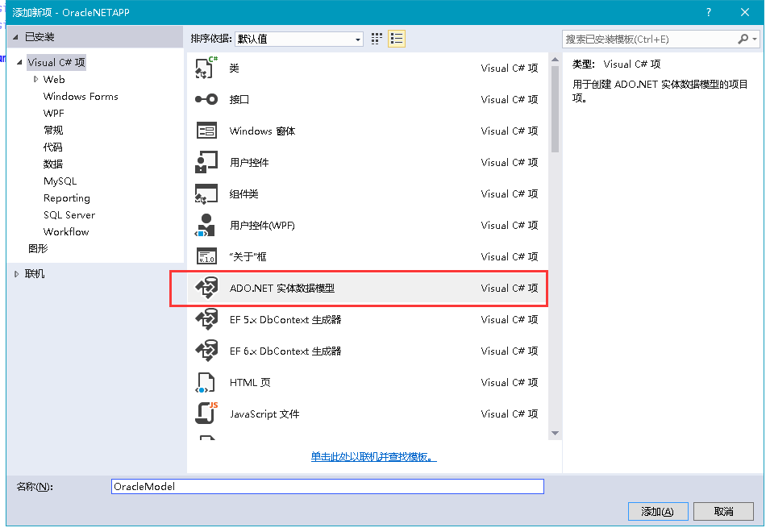Image resolution: width=770 pixels, height=532 pixels.
Task: Close the 添加新项 dialog
Action: (745, 12)
